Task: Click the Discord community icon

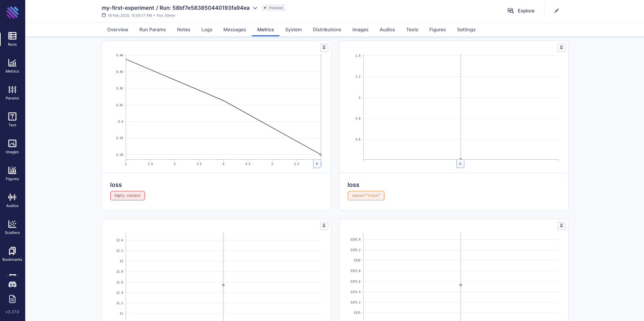Action: [x=12, y=284]
